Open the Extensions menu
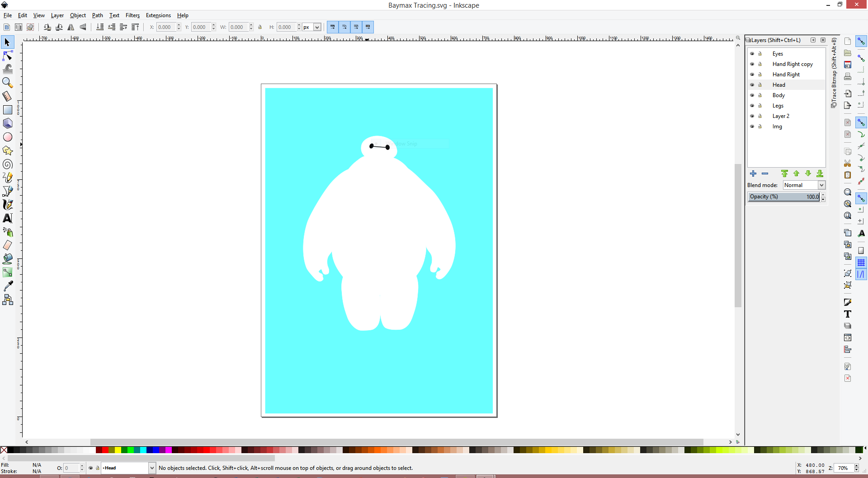This screenshot has height=478, width=868. [158, 15]
